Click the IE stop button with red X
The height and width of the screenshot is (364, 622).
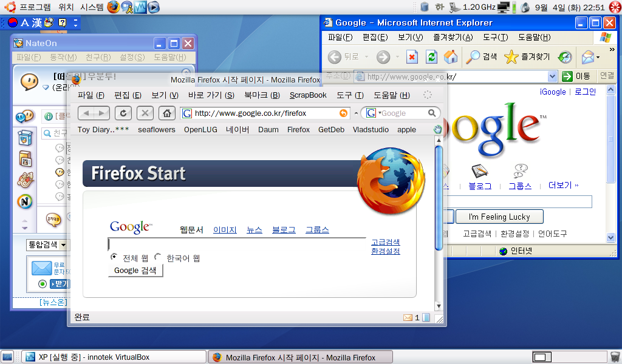412,57
